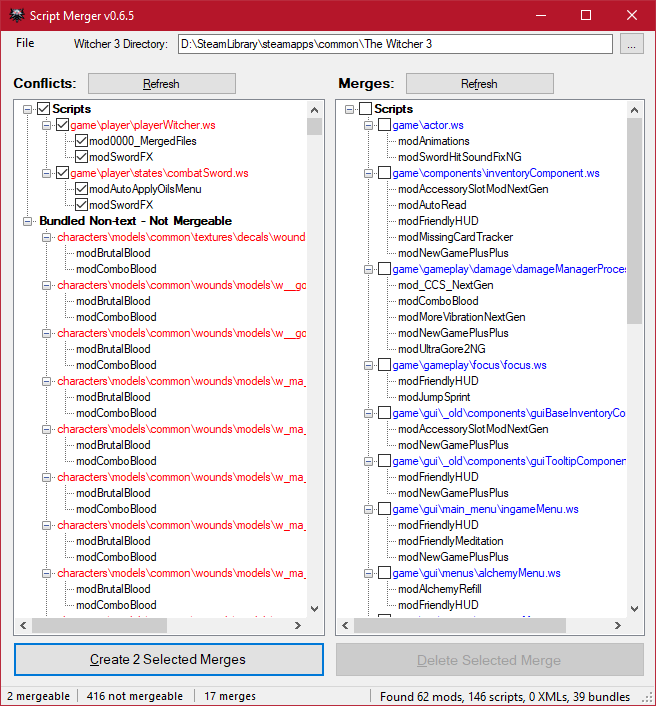
Task: Click the Witcher 3 Directory path field
Action: coord(395,44)
